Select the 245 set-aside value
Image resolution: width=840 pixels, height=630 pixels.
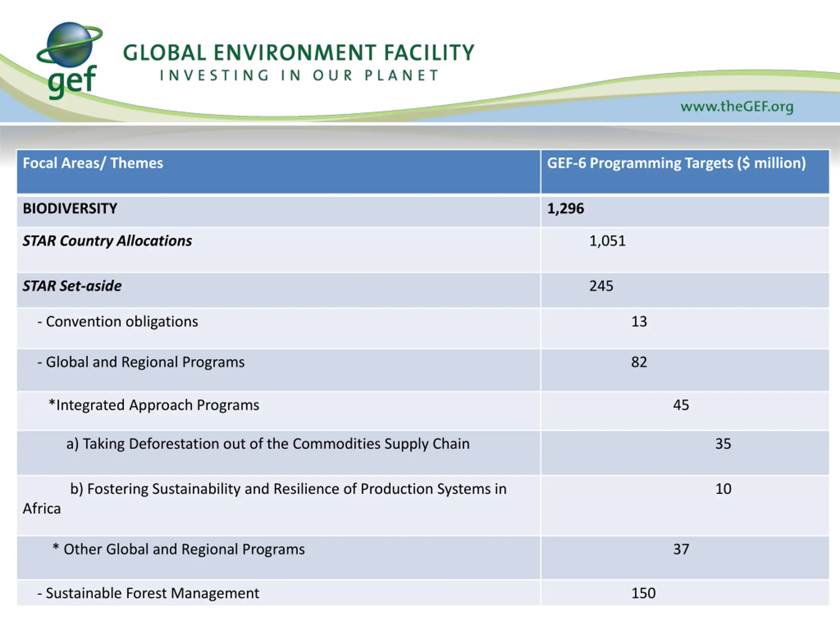(601, 286)
